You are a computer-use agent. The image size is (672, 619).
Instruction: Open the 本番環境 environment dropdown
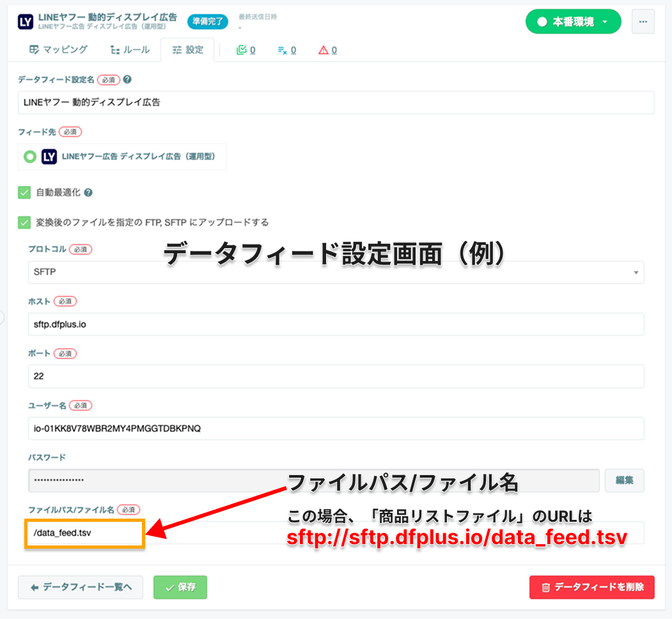click(x=573, y=22)
